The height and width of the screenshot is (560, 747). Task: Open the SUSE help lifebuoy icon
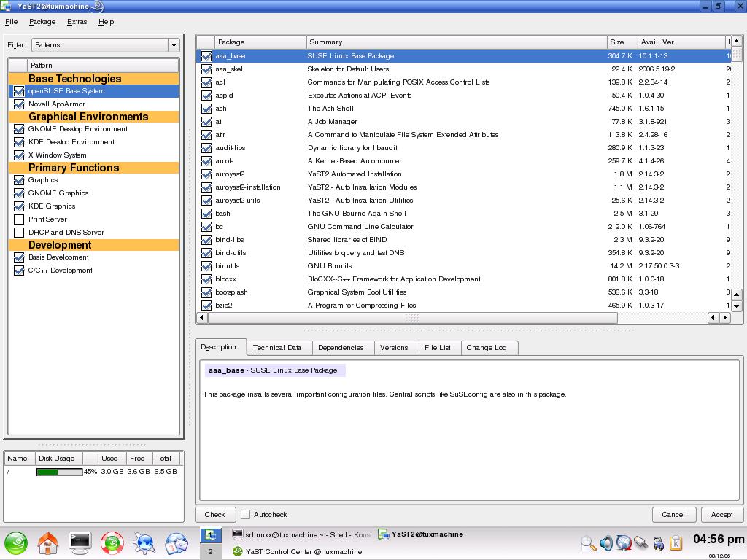[x=112, y=543]
